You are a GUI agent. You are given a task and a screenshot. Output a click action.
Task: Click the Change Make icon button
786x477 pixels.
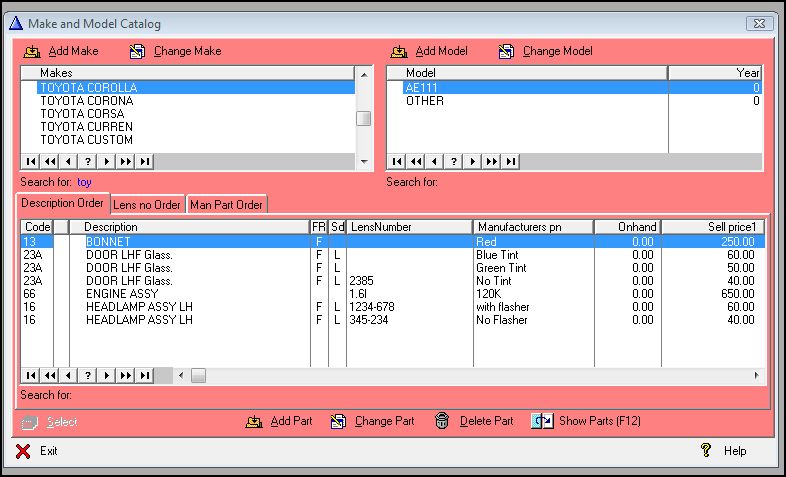click(x=175, y=51)
